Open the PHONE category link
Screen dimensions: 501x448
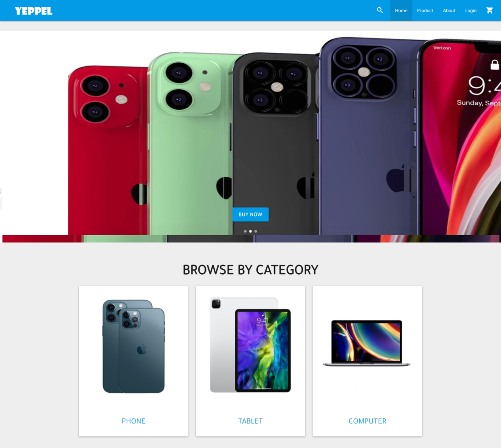pyautogui.click(x=134, y=421)
